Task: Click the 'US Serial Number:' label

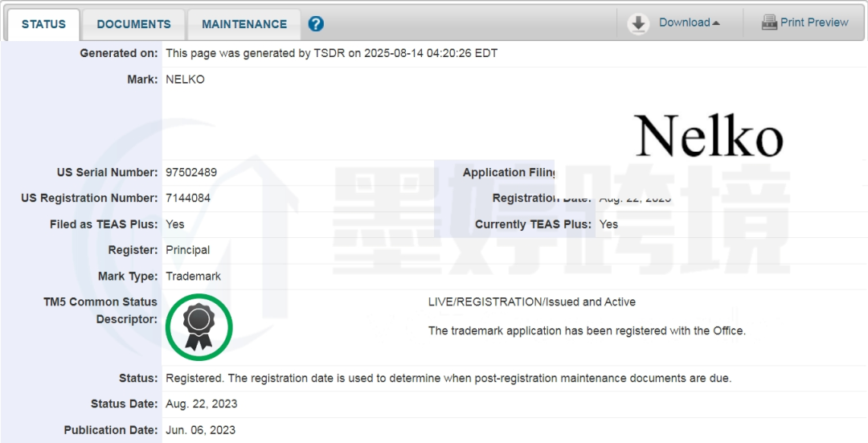Action: tap(108, 172)
